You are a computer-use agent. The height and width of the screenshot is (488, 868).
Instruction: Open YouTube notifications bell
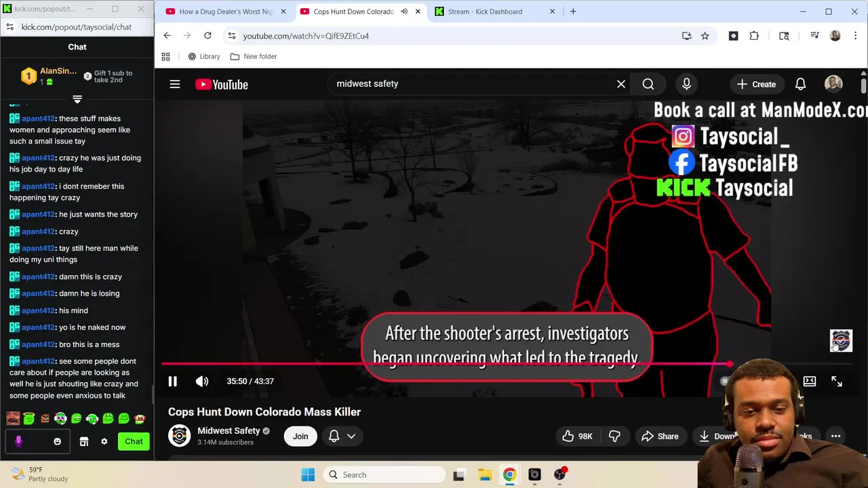(x=800, y=84)
